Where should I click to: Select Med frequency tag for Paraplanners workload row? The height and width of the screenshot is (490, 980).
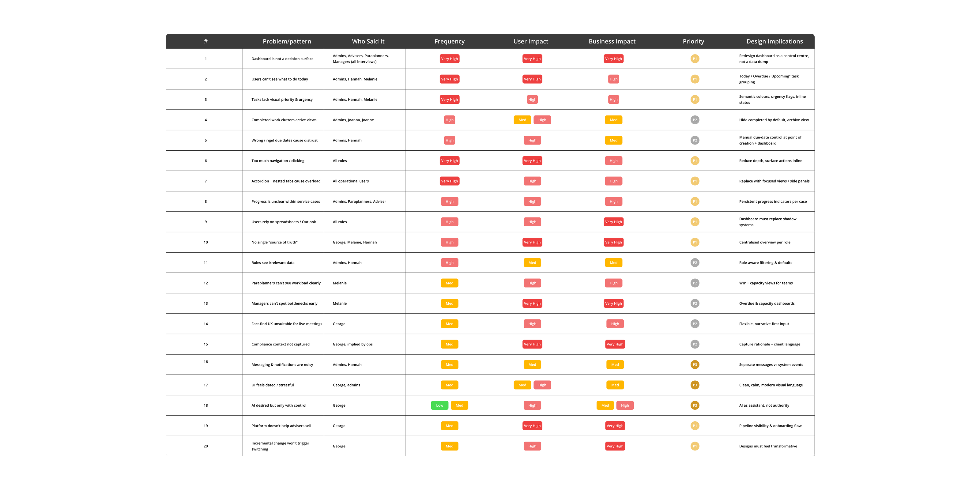pos(449,283)
